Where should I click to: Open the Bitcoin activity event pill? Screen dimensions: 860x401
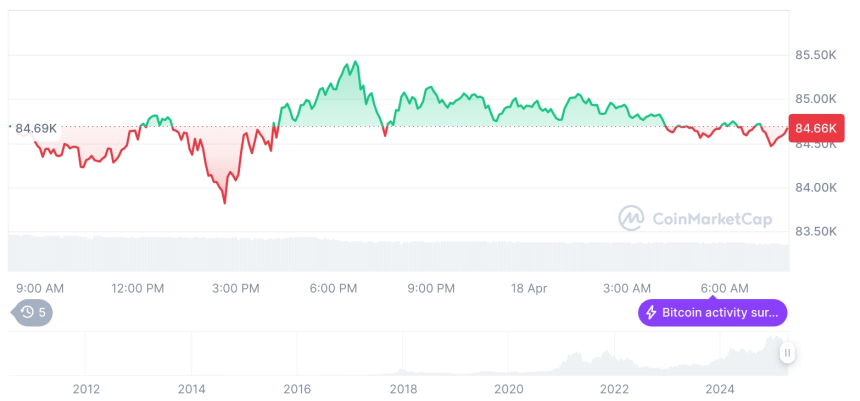coord(712,312)
